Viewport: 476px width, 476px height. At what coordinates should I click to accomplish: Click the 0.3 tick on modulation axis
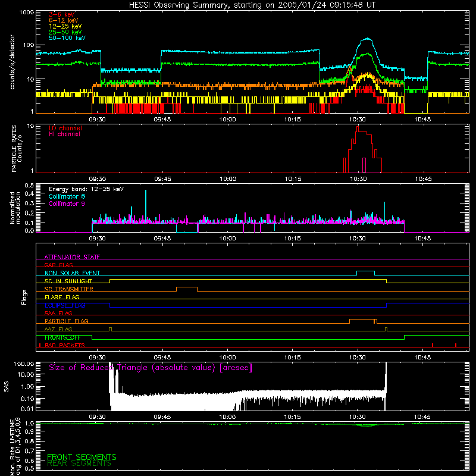point(29,203)
